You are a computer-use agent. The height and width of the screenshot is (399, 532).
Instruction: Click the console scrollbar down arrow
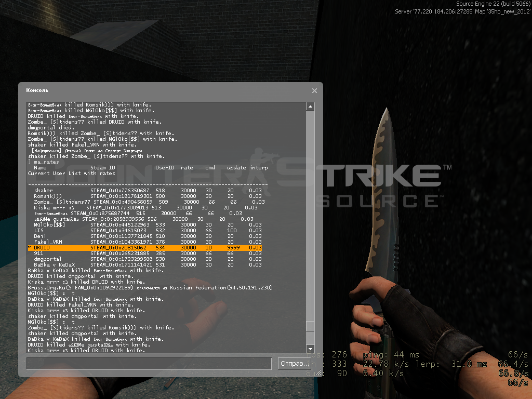[310, 349]
